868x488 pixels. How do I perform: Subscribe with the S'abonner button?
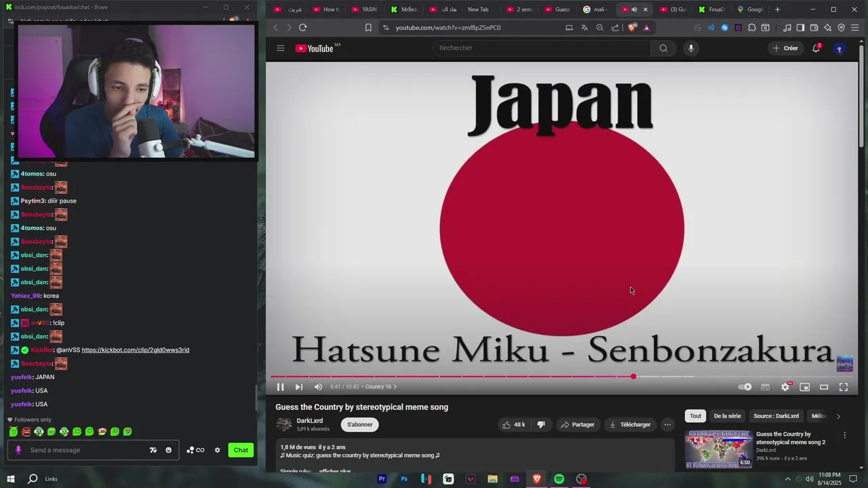[x=360, y=425]
